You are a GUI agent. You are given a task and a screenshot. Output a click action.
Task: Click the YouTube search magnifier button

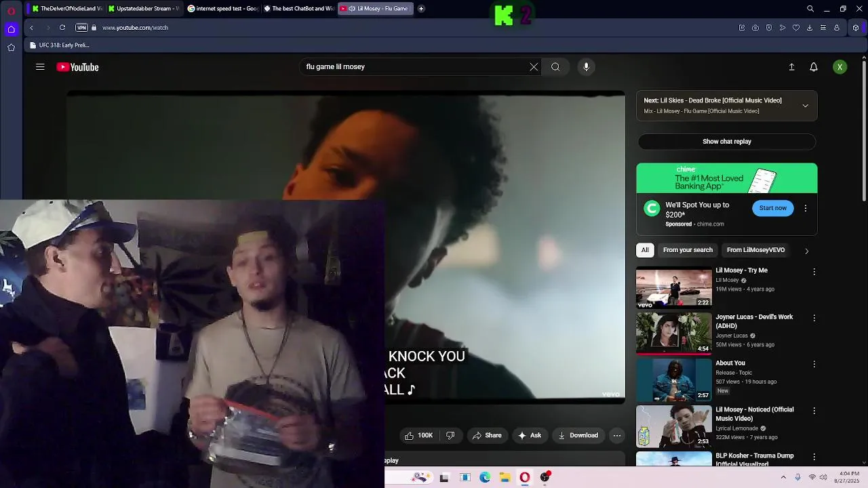click(x=555, y=67)
